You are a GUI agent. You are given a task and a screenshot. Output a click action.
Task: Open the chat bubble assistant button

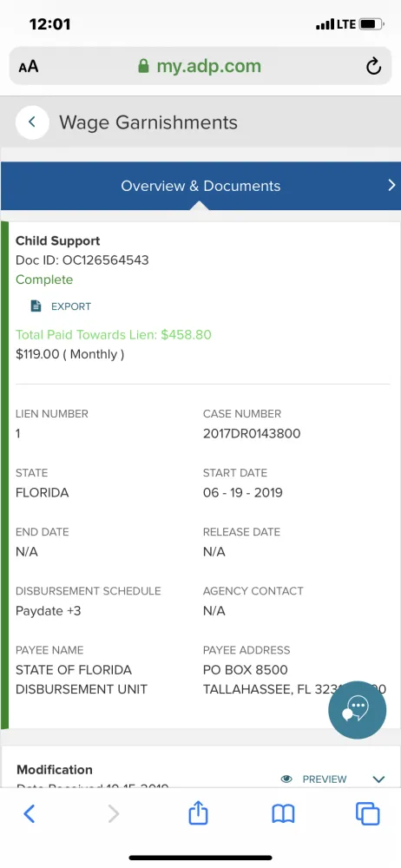point(358,710)
